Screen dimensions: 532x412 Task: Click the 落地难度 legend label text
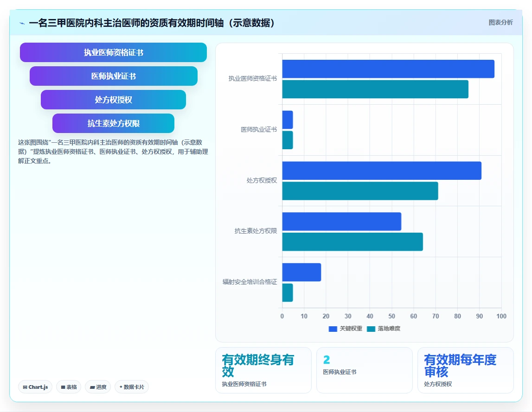[x=389, y=329]
